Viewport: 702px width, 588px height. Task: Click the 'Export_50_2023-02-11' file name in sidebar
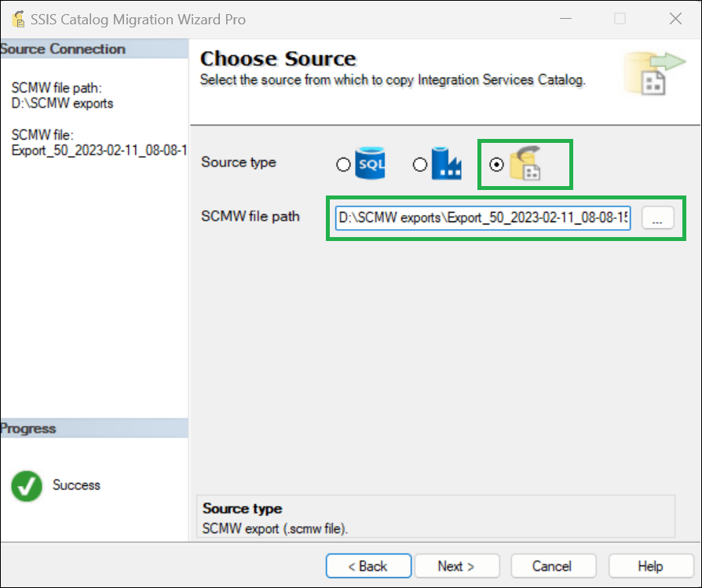pos(99,151)
